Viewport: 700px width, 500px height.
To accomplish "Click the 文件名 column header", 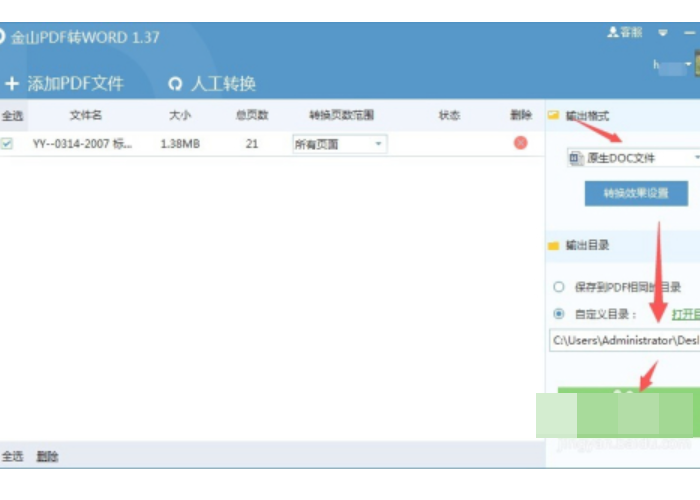I will [x=86, y=115].
